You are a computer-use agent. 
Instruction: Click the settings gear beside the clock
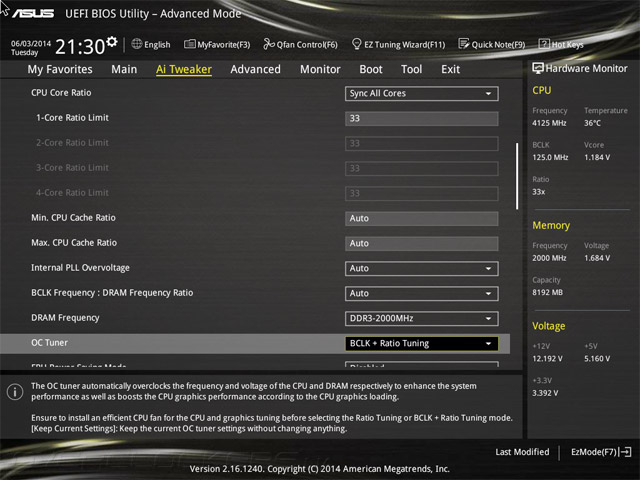click(x=112, y=41)
